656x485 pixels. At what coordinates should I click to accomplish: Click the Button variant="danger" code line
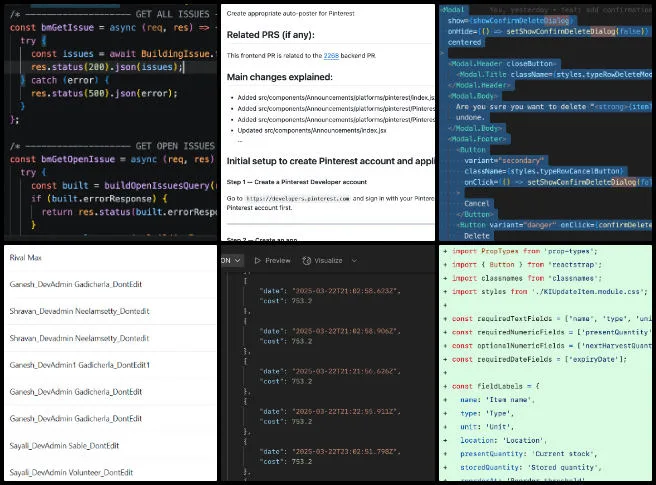(554, 225)
